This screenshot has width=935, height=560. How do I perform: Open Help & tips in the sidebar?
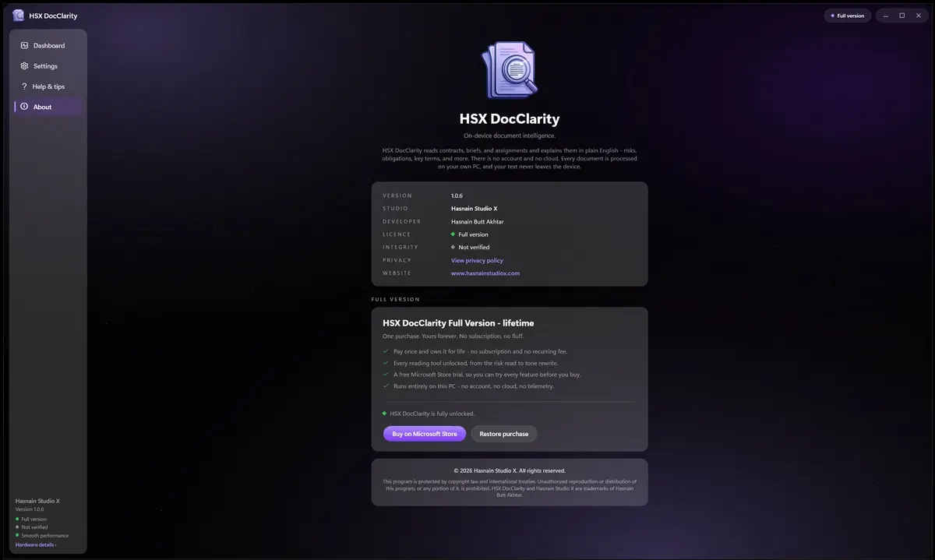[48, 86]
